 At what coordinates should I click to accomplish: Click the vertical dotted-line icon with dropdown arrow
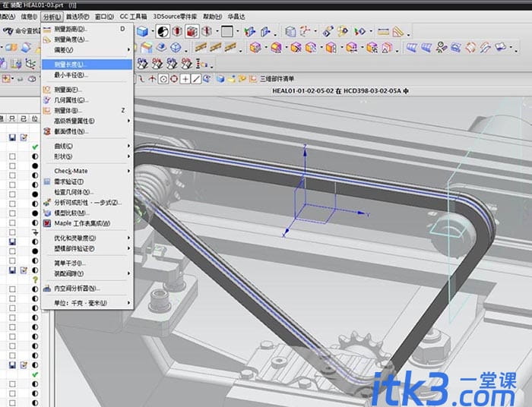coord(203,64)
